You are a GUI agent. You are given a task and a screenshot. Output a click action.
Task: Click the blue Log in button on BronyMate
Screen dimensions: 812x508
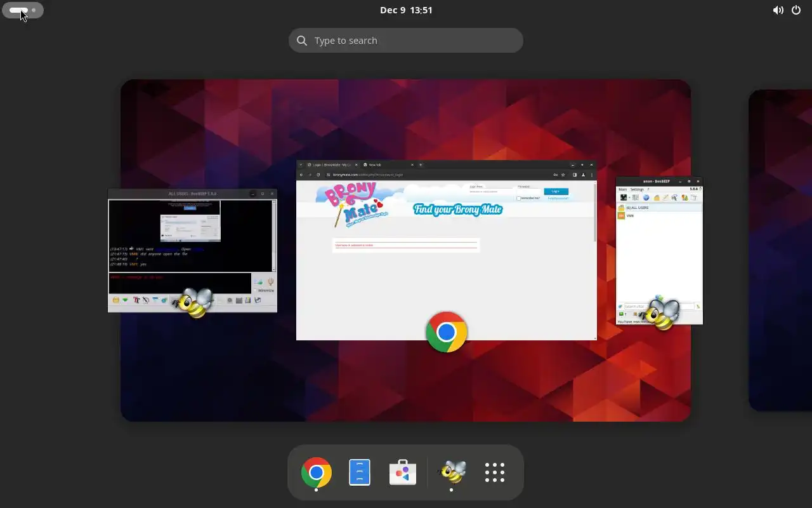tap(556, 191)
